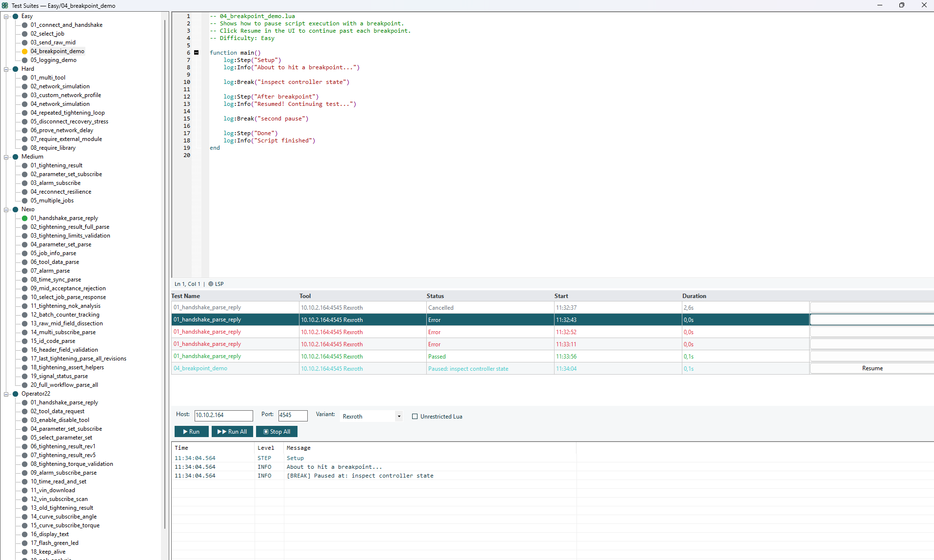Select 13_raw_mid_field_dissection test
The image size is (934, 560).
(x=67, y=323)
